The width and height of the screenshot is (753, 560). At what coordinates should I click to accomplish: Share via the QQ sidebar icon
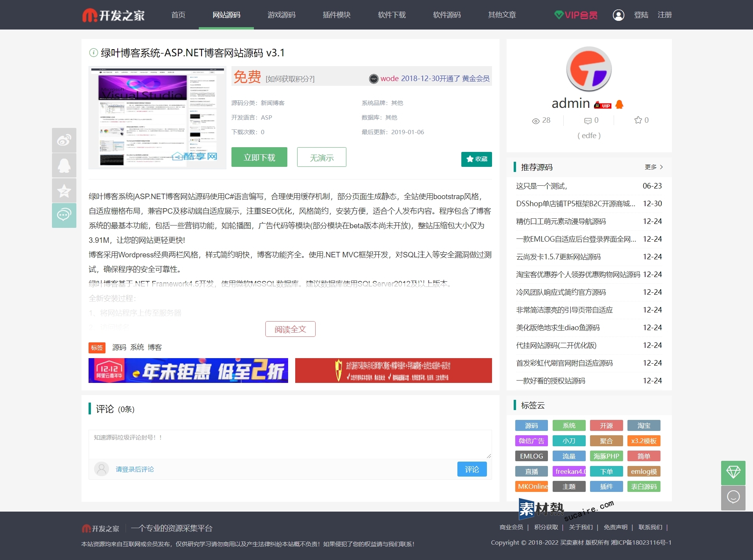click(64, 165)
